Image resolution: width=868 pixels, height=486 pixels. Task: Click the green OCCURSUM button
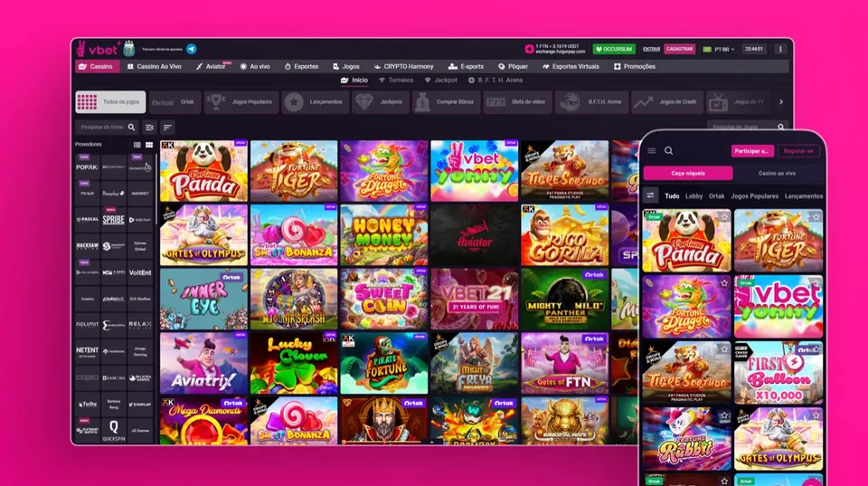614,49
